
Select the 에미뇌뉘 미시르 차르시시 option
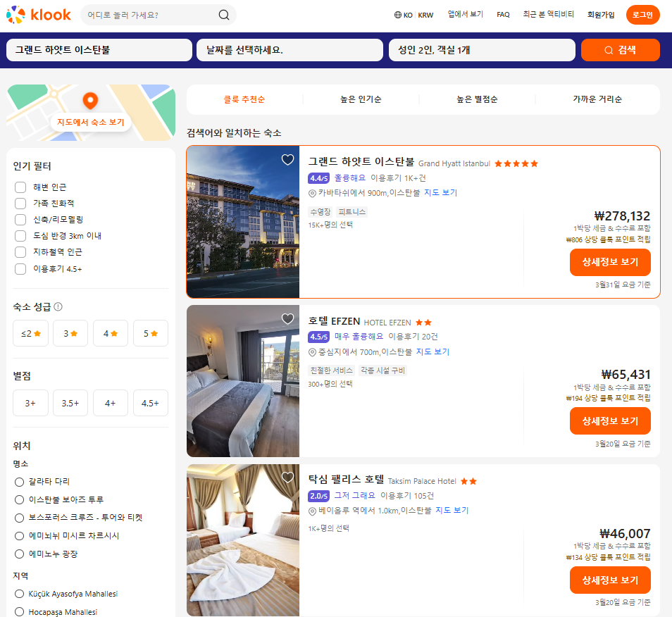point(19,536)
